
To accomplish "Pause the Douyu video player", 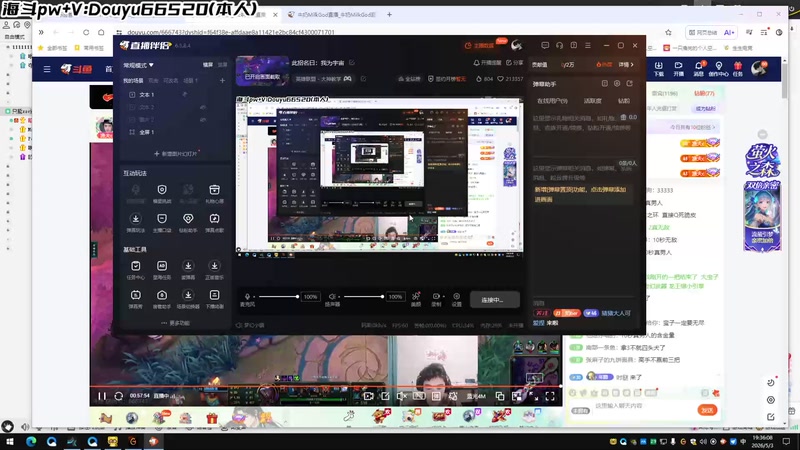I will pos(102,396).
